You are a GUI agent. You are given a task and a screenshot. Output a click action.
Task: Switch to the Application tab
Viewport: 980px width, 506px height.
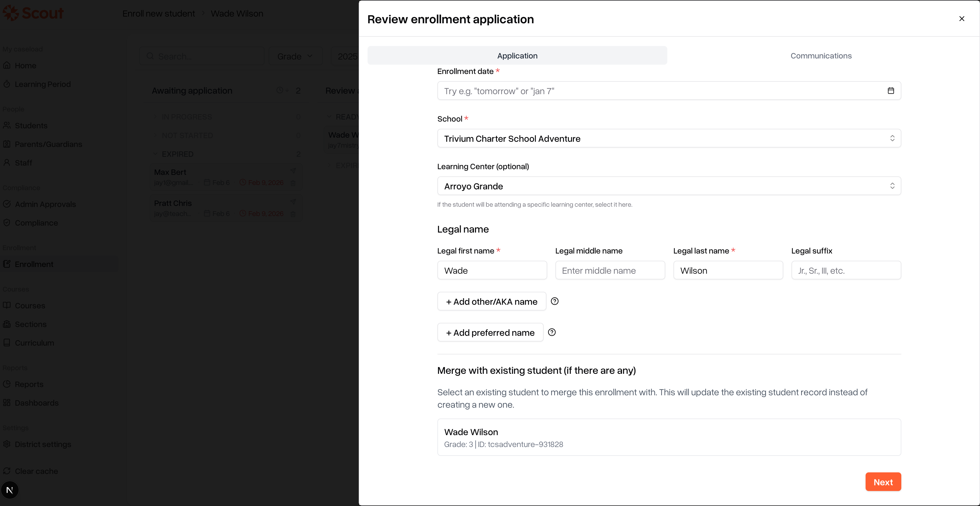[x=517, y=56]
